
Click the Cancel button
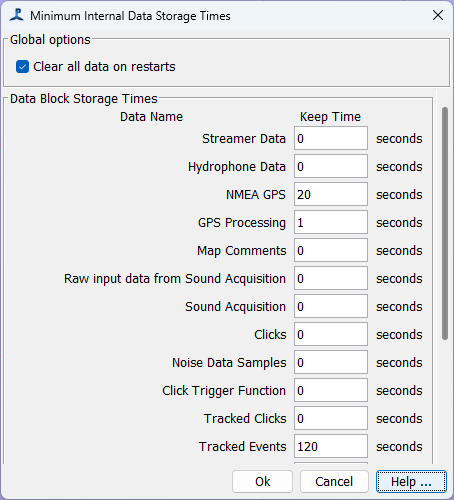tap(334, 481)
